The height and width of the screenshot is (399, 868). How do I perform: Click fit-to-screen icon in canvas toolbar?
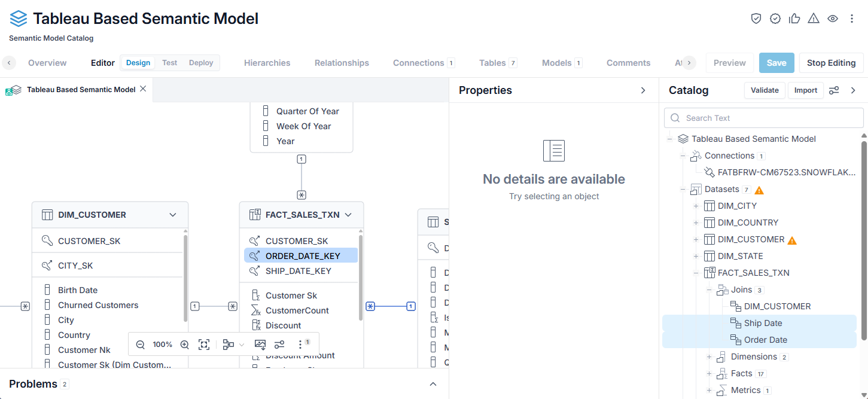204,345
